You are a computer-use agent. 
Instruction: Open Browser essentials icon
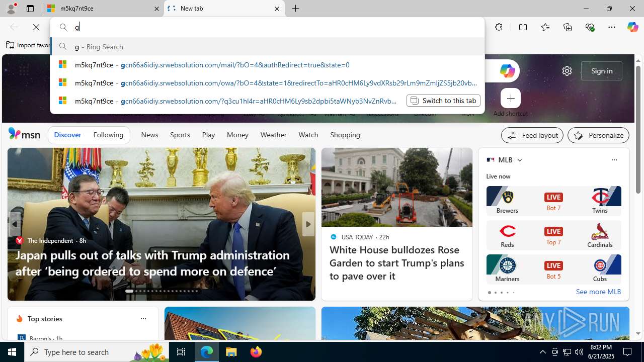click(590, 27)
